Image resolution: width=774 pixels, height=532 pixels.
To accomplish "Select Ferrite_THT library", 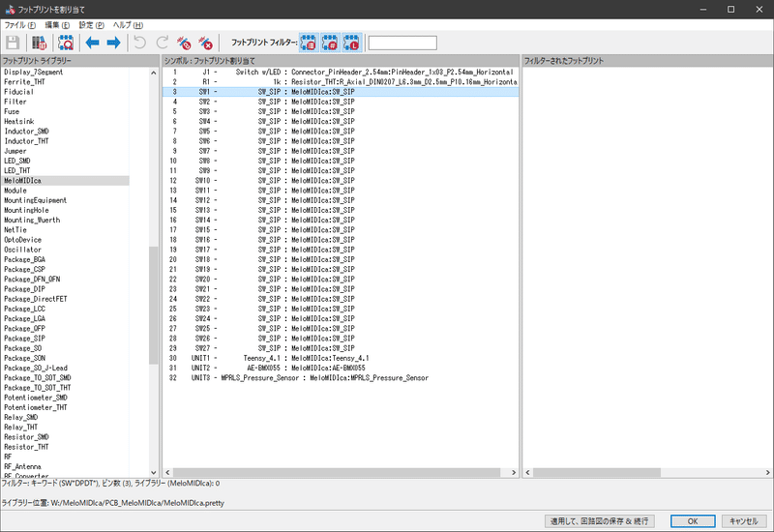I will click(25, 82).
